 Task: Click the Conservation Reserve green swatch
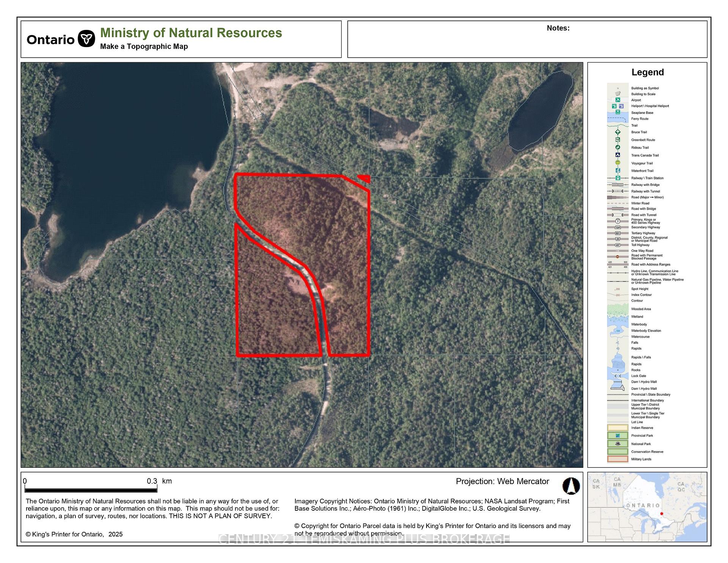click(x=618, y=451)
